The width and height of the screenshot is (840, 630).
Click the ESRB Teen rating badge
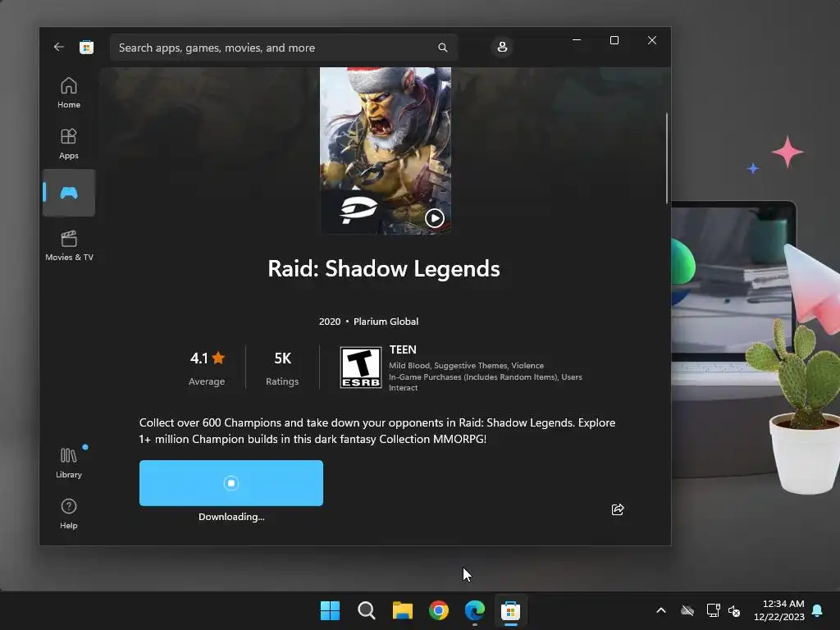(361, 367)
